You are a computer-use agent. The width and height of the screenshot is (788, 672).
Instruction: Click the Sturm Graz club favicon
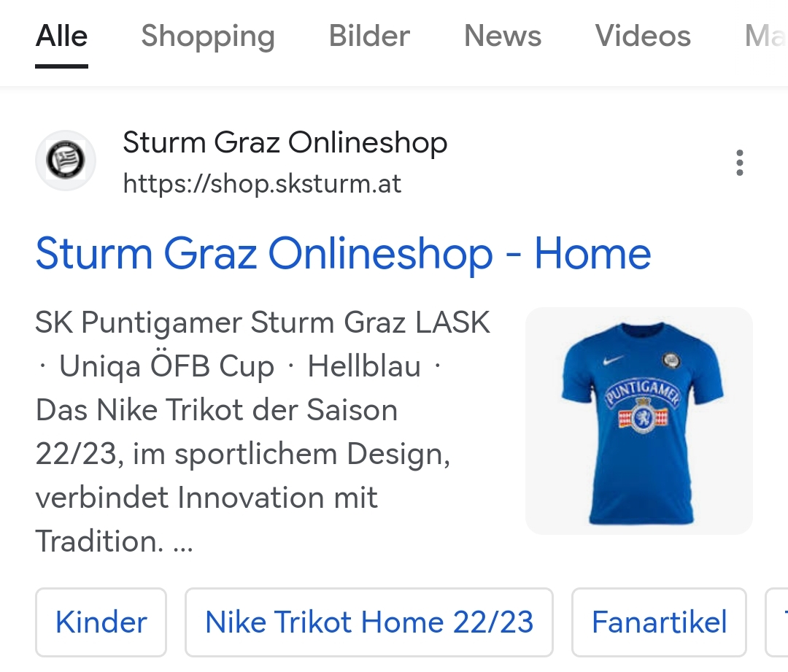pos(66,161)
